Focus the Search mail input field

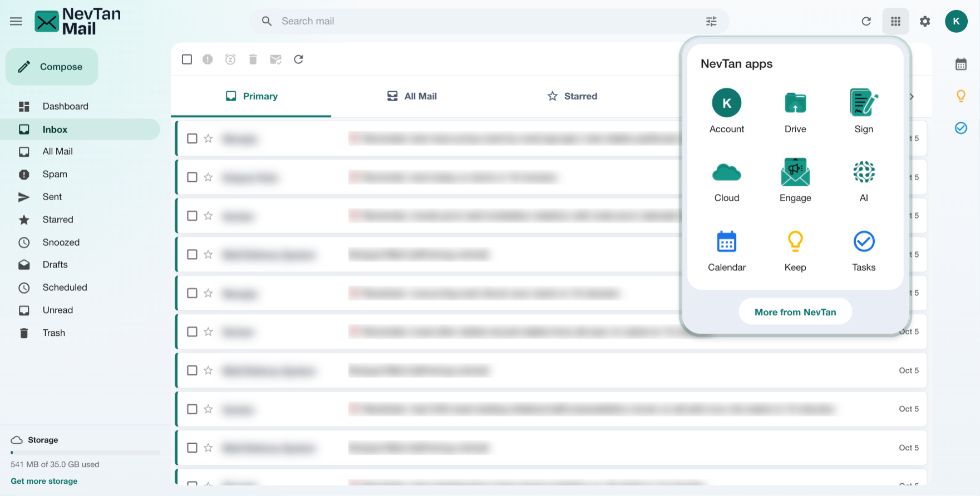pos(490,21)
